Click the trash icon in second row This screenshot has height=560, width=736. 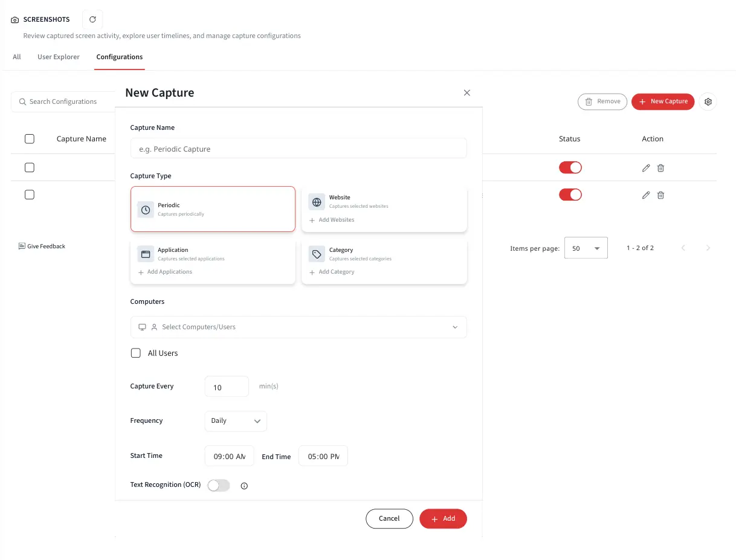[x=660, y=195]
